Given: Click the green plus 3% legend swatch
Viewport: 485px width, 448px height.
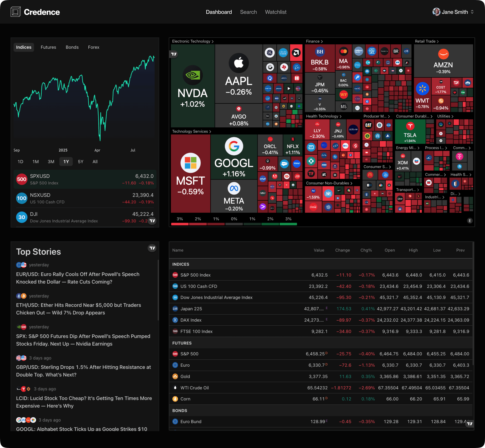Looking at the screenshot, I should click(x=288, y=224).
